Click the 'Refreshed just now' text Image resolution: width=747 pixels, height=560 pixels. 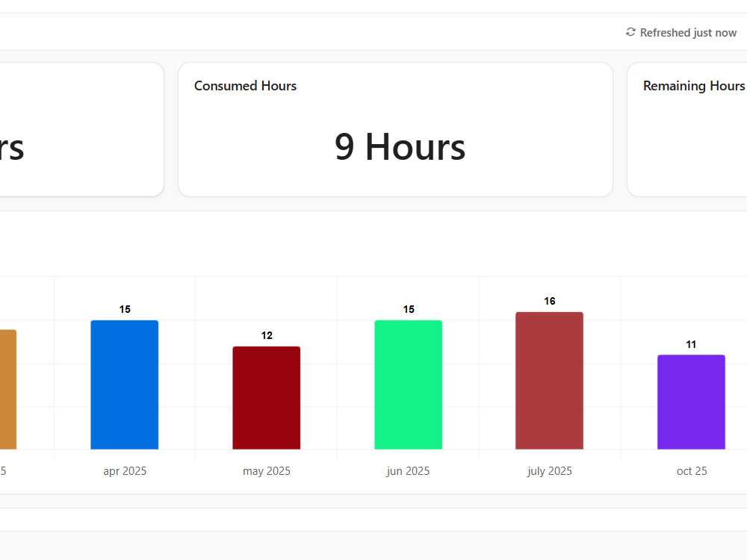click(x=688, y=32)
